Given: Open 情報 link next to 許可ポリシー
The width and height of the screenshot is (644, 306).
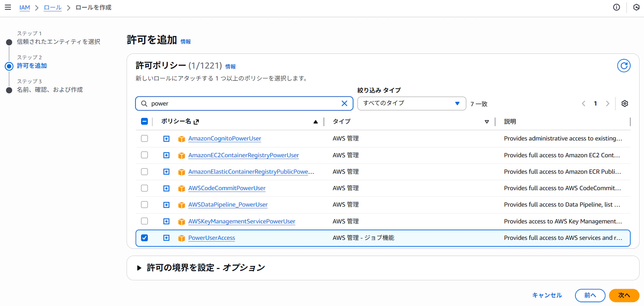Looking at the screenshot, I should pyautogui.click(x=231, y=66).
